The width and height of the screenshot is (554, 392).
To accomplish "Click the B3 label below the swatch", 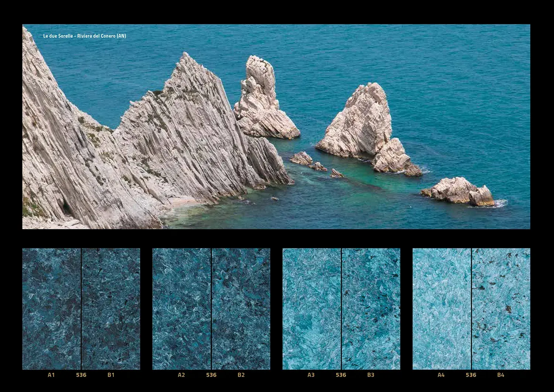I will click(x=371, y=375).
